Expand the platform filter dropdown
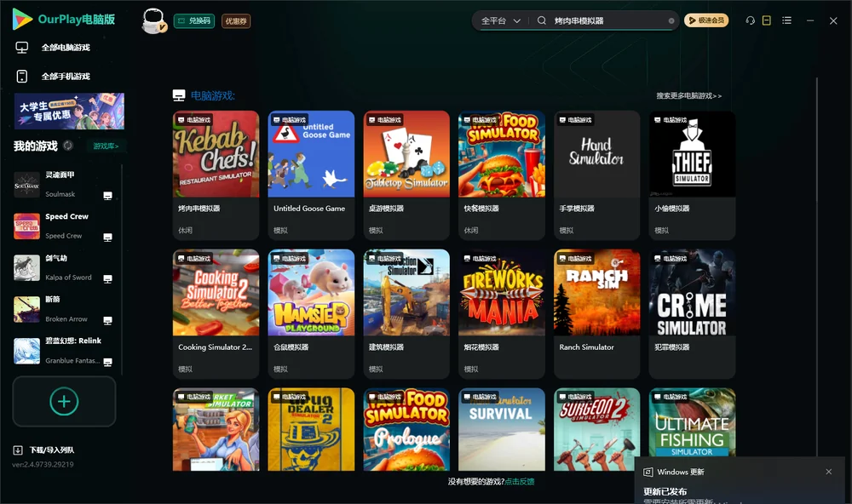Screen dimensions: 852x504 point(500,20)
